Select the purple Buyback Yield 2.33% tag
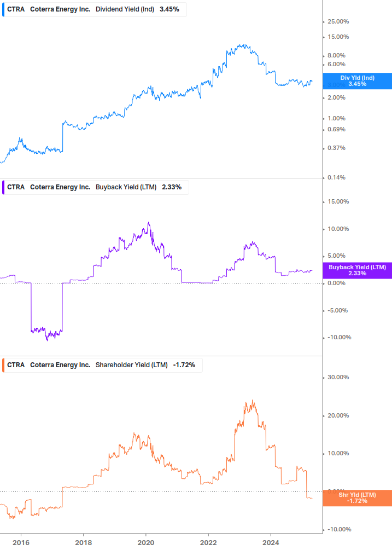The height and width of the screenshot is (550, 392). click(x=357, y=270)
